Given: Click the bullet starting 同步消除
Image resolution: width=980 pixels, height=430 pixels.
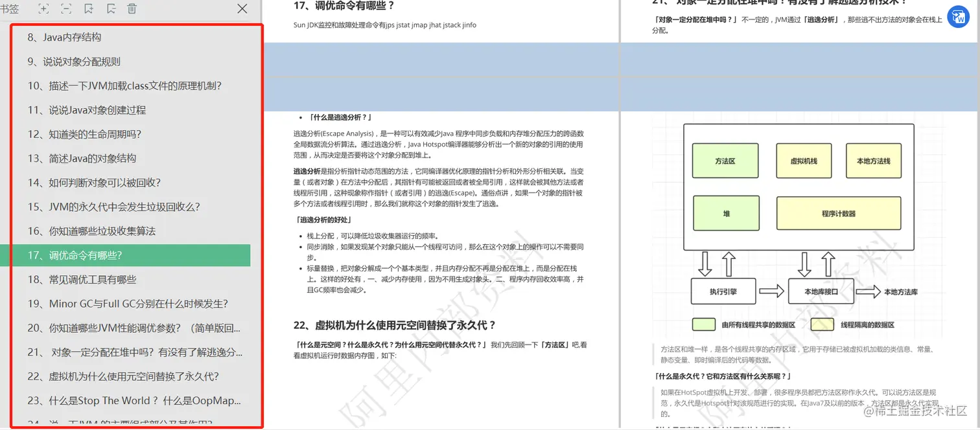Looking at the screenshot, I should click(445, 252).
